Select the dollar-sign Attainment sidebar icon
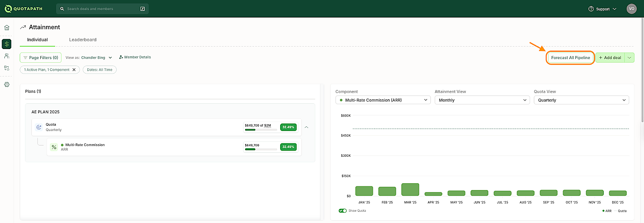This screenshot has height=223, width=644. pyautogui.click(x=6, y=44)
